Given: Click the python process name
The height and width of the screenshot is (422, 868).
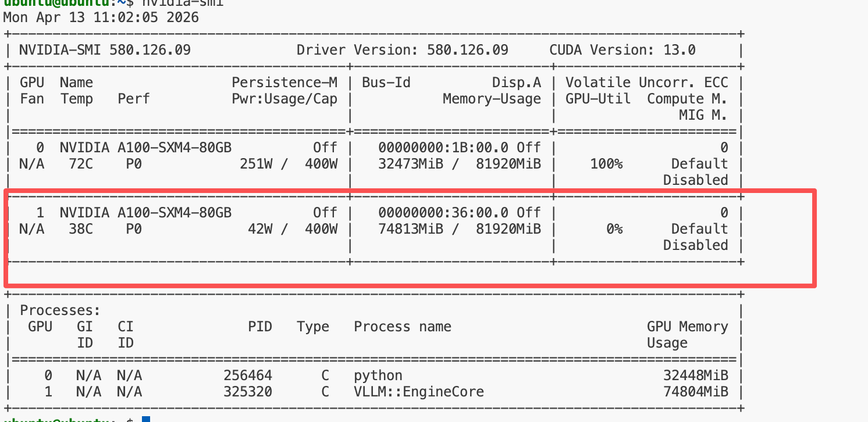Looking at the screenshot, I should [x=378, y=375].
